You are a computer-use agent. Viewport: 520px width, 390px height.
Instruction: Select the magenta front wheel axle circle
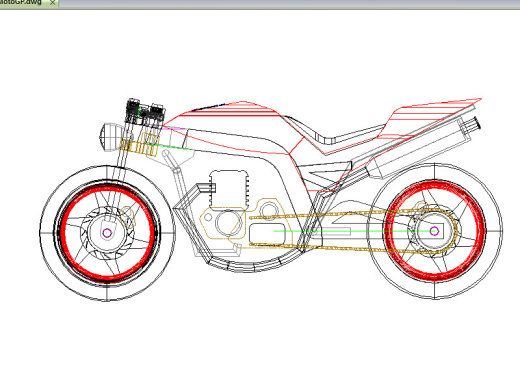coord(107,233)
